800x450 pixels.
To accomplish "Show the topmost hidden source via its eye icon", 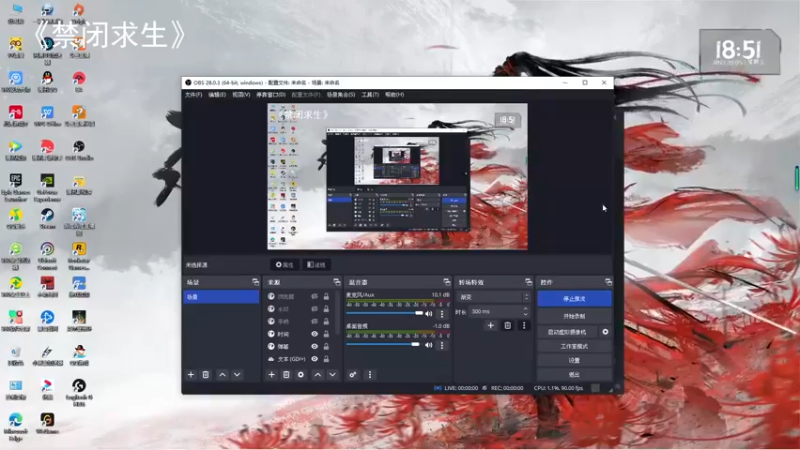I will 314,296.
